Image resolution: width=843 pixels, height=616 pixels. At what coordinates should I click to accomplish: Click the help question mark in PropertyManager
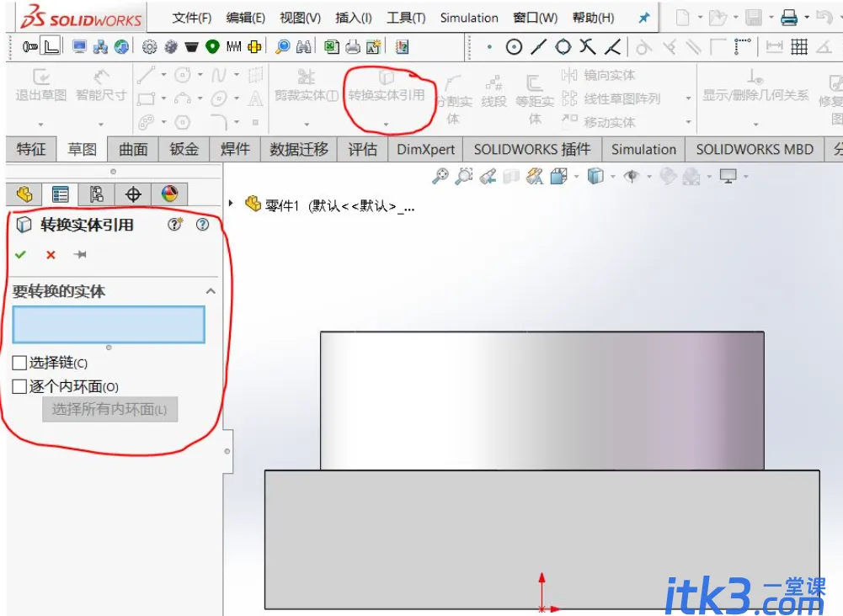coord(202,225)
